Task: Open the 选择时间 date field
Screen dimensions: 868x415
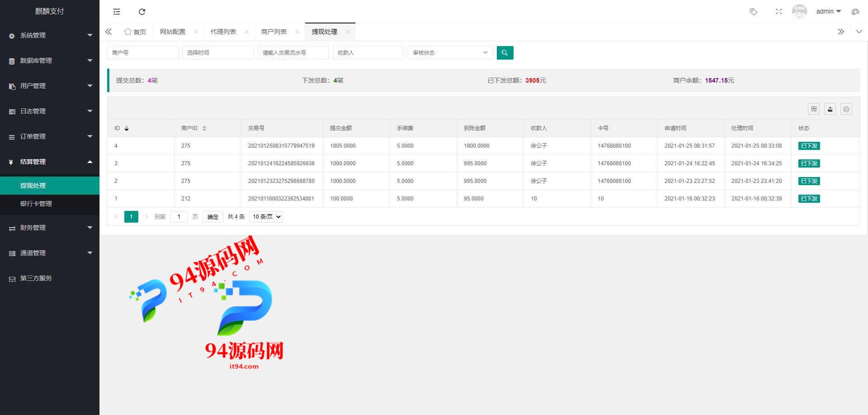Action: coord(218,53)
